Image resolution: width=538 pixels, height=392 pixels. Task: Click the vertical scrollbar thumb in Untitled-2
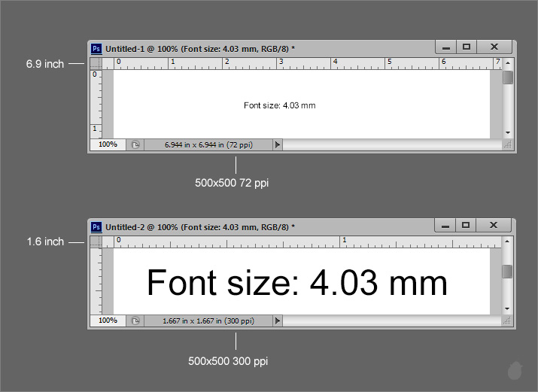click(x=508, y=272)
